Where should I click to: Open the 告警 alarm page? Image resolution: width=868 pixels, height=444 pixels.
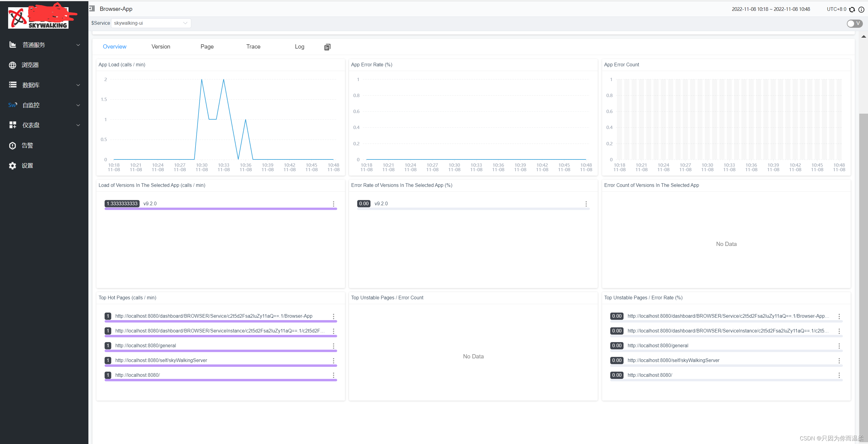point(27,145)
